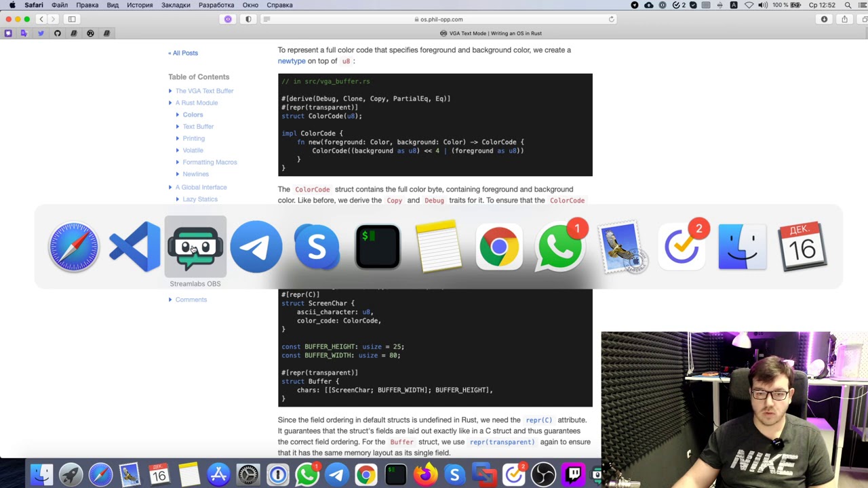
Task: Jump to Comments section
Action: click(191, 300)
